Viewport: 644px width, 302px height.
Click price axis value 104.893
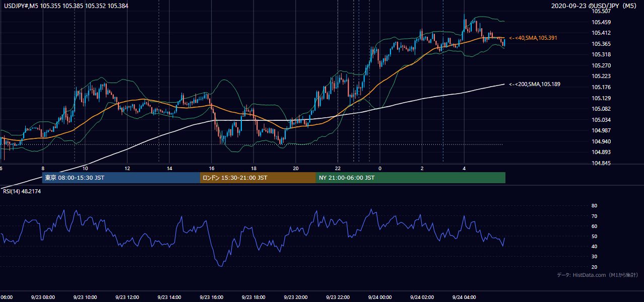click(601, 152)
